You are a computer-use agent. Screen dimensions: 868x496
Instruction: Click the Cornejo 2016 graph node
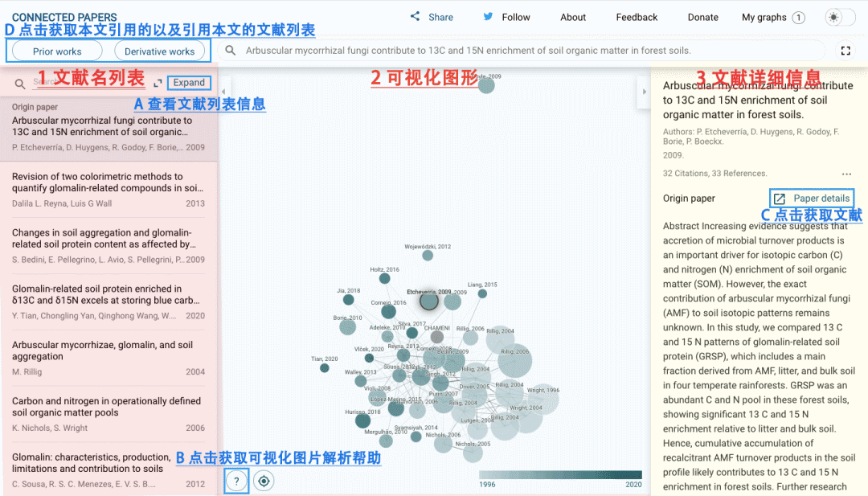point(389,311)
